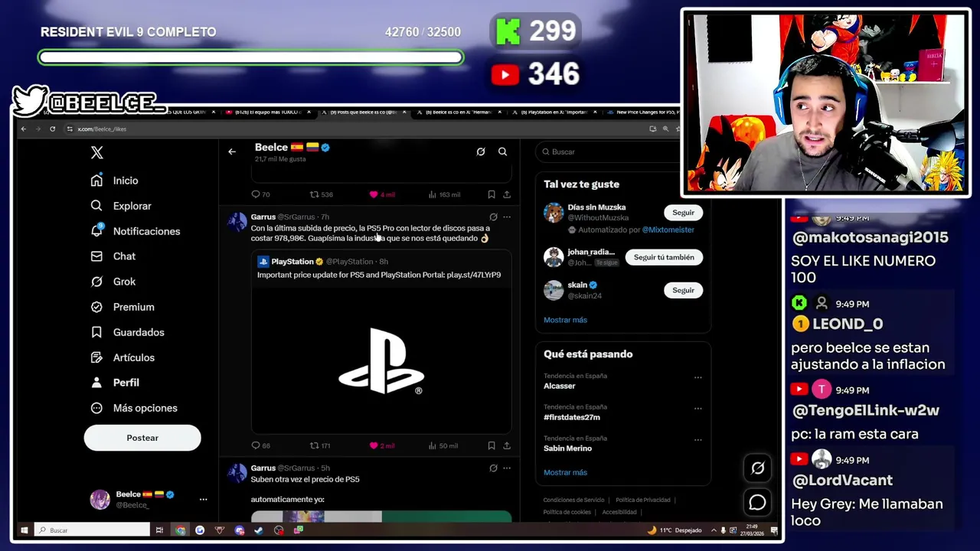Click Grok icon in Beelce profile header
This screenshot has width=980, height=551.
coord(481,152)
